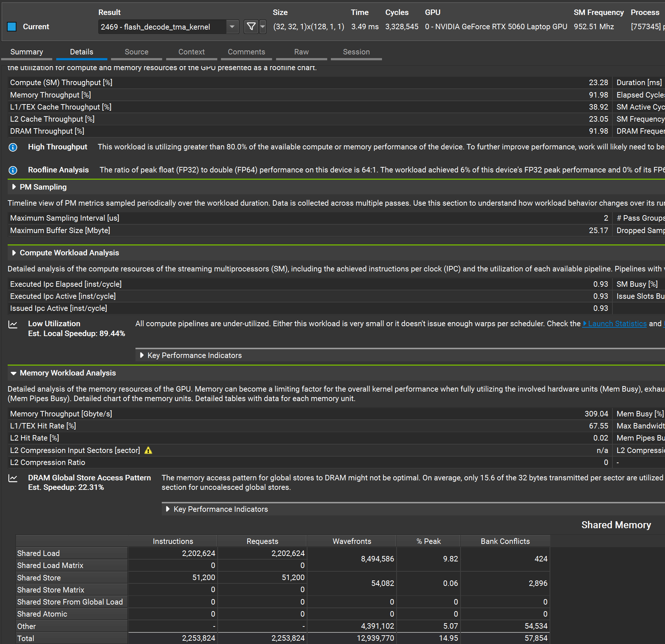Image resolution: width=665 pixels, height=644 pixels.
Task: Select the Memory Throughput [%] row label
Action: [x=50, y=95]
